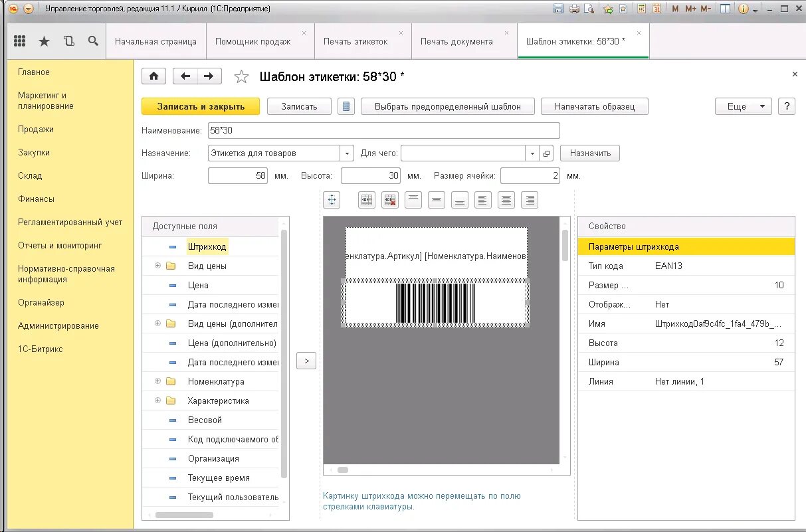Open Назначение dropdown arrow
The height and width of the screenshot is (532, 806).
coord(347,153)
